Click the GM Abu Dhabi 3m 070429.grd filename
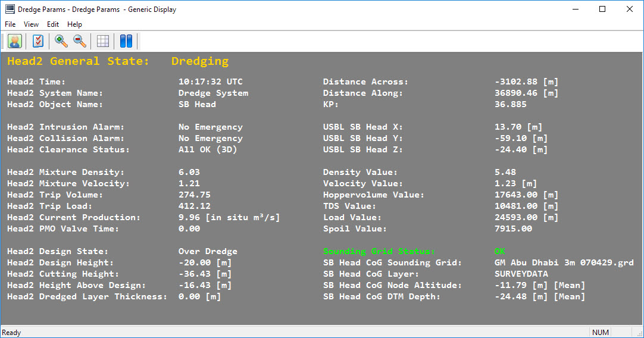644x338 pixels. (564, 263)
